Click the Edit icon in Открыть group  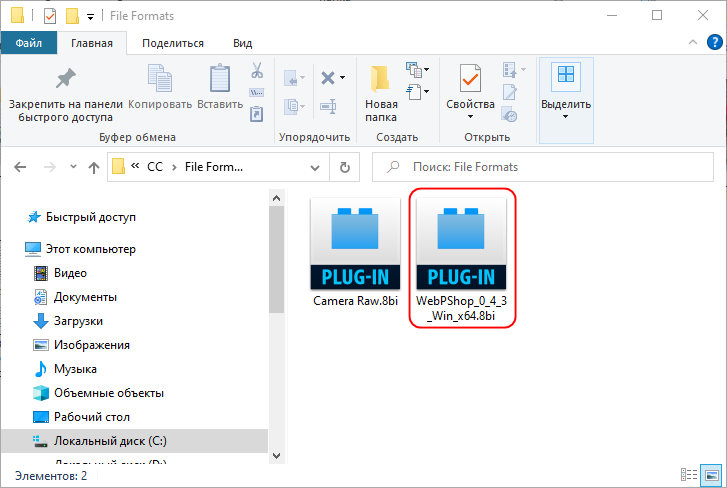coord(510,92)
